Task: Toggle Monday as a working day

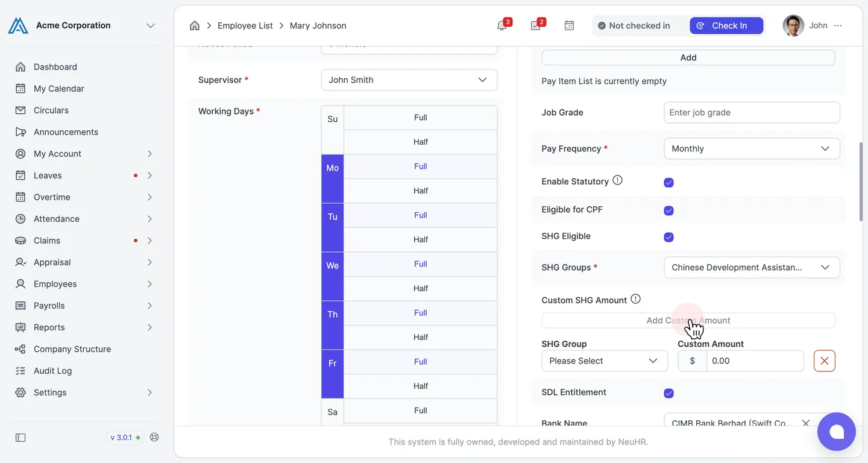Action: point(333,178)
